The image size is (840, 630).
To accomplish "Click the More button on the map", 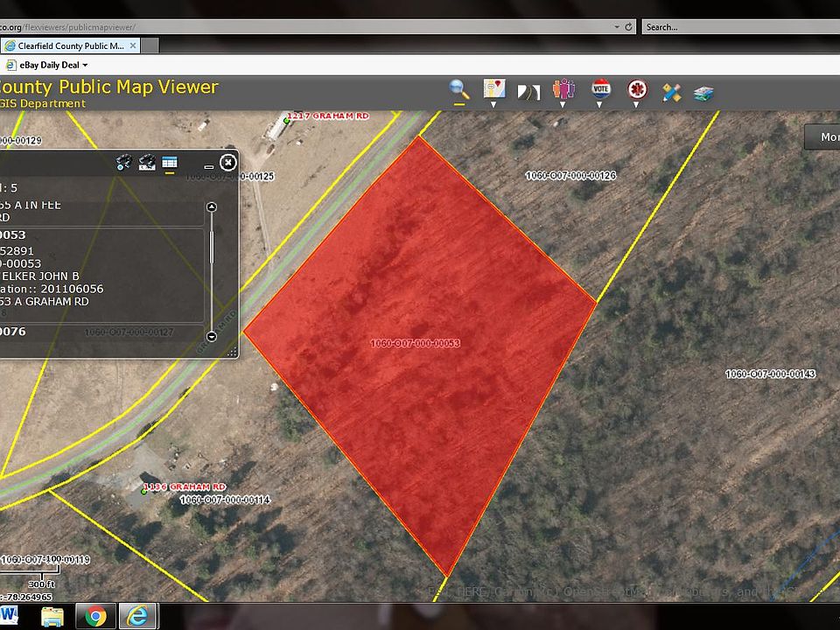I will coord(826,137).
